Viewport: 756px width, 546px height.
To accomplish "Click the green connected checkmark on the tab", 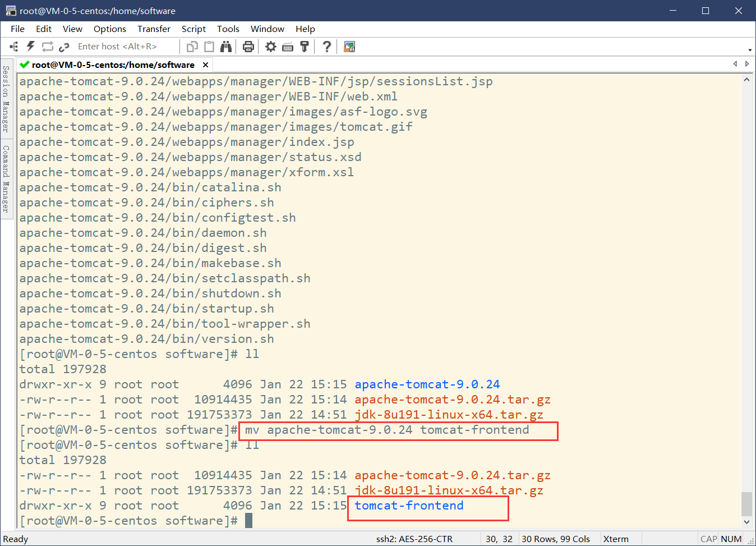I will coord(24,65).
